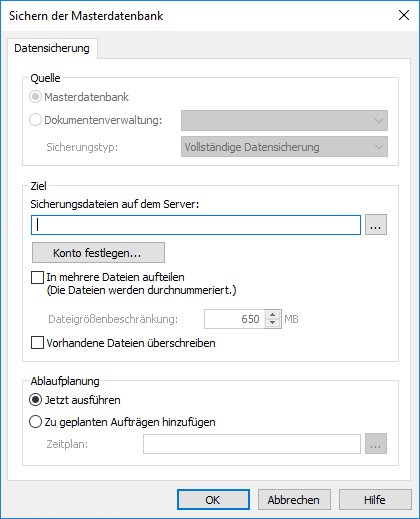Click browse button next to server backup path
The image size is (420, 519).
376,225
